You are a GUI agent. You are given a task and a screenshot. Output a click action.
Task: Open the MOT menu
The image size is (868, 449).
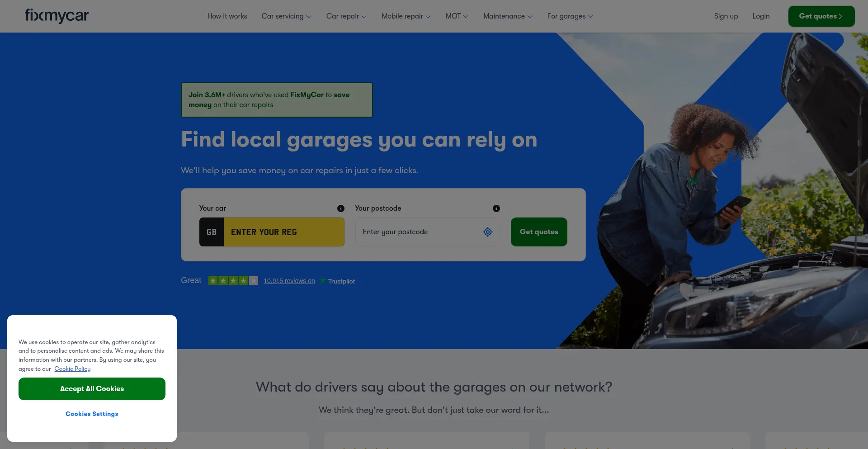click(457, 16)
